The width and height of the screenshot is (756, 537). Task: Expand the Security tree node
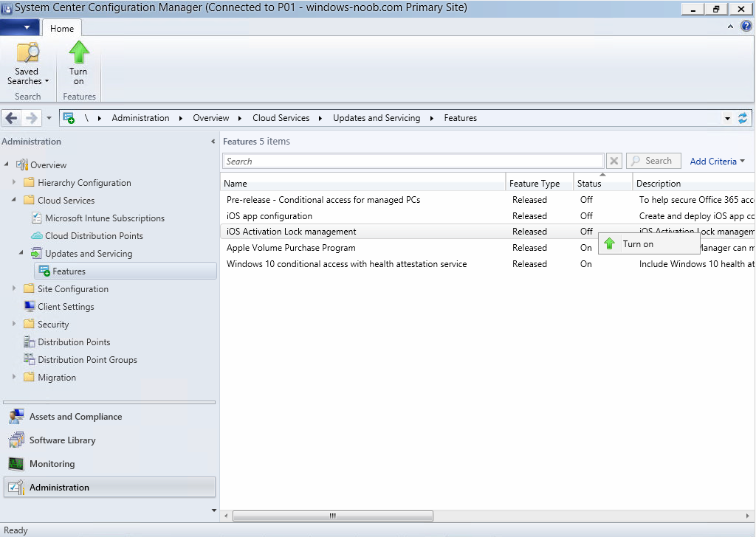pyautogui.click(x=14, y=324)
